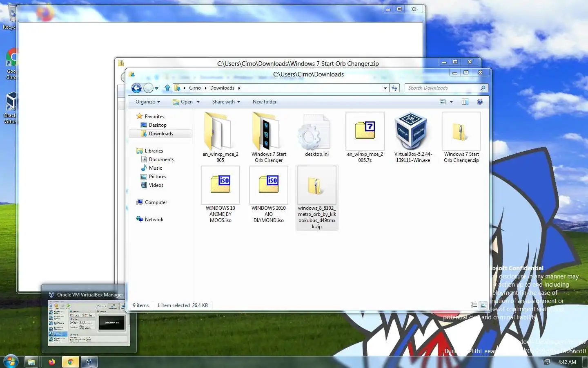
Task: Click the change view icon
Action: click(x=443, y=102)
